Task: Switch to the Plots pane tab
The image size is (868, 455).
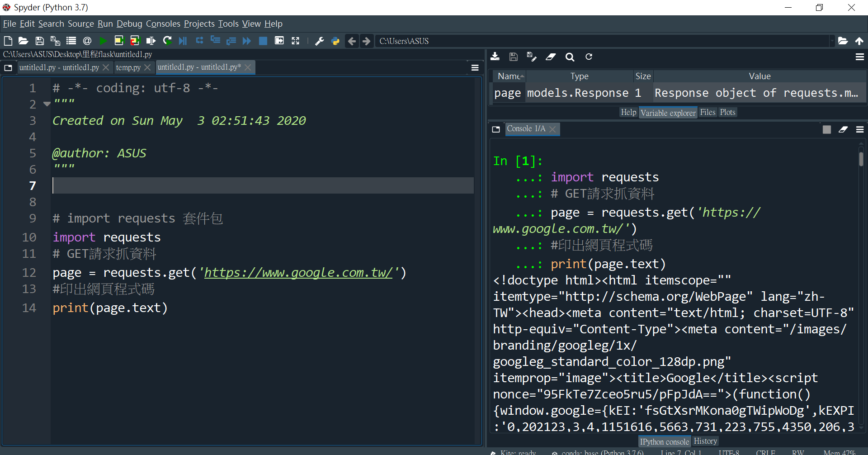Action: [x=727, y=112]
